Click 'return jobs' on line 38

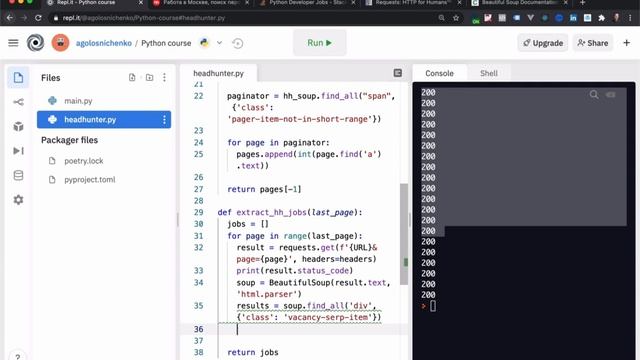click(x=253, y=352)
